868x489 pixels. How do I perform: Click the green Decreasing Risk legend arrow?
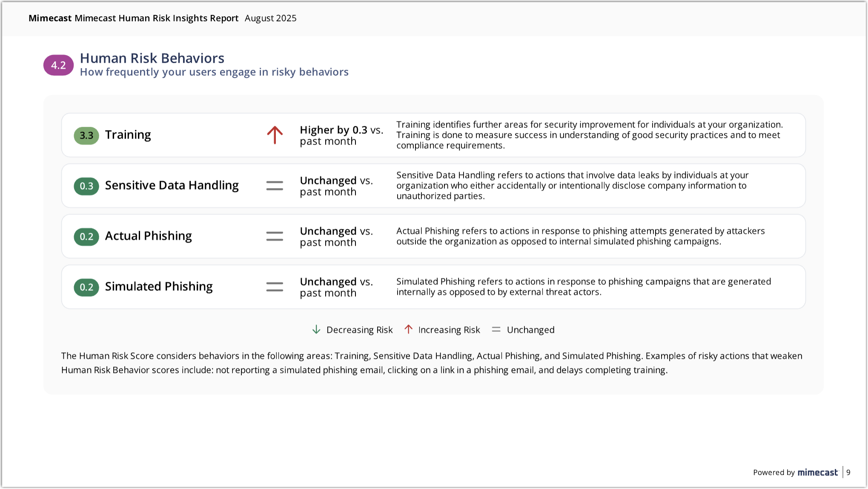[316, 329]
